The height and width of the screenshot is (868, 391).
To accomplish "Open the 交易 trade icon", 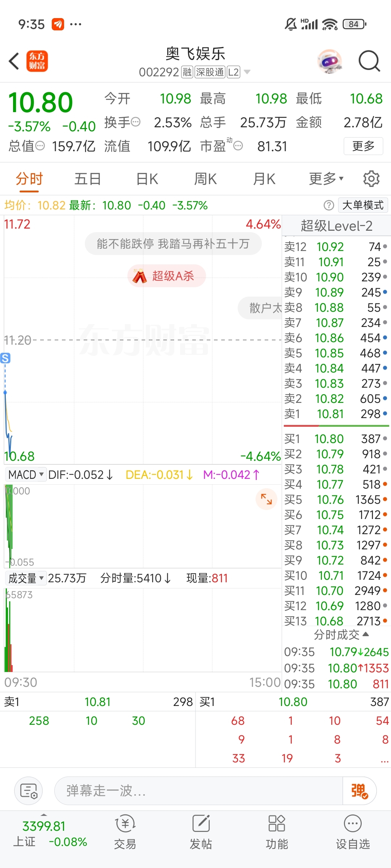I will point(125,832).
